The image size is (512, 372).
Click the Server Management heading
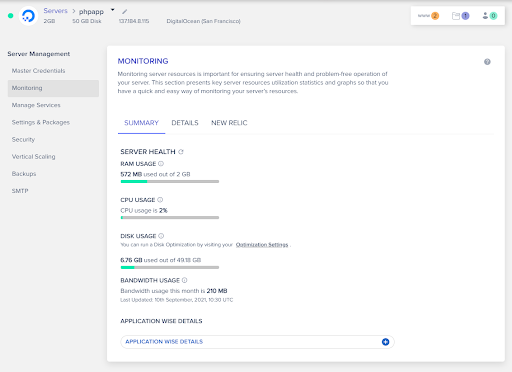39,54
